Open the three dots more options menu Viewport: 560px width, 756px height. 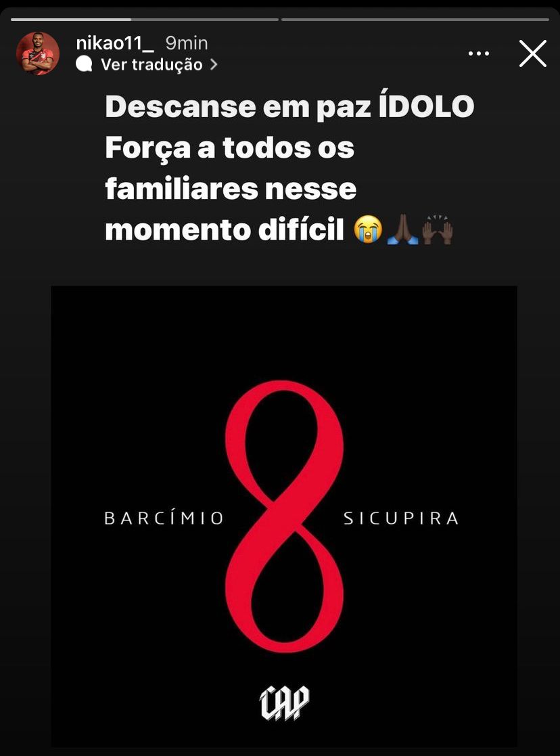tap(479, 53)
